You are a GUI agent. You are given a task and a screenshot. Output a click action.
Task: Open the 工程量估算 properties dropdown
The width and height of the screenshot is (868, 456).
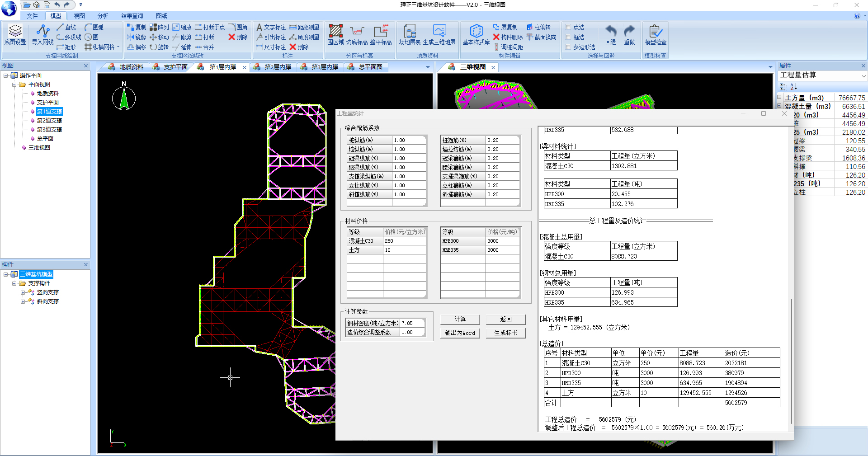click(863, 75)
